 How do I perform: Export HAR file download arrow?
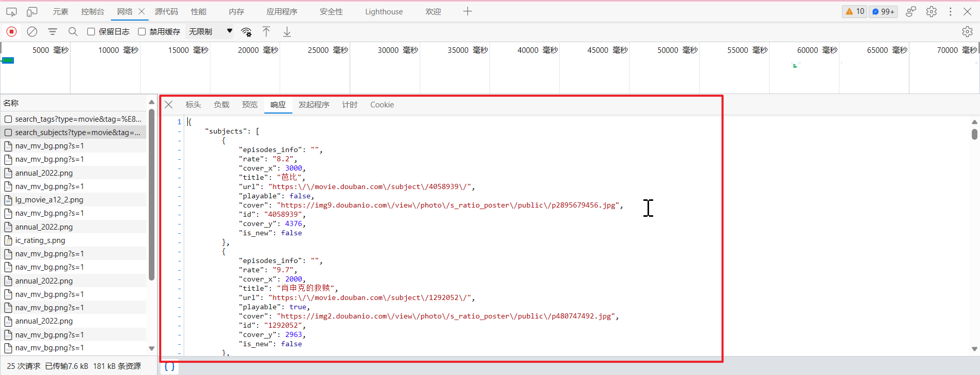tap(287, 32)
